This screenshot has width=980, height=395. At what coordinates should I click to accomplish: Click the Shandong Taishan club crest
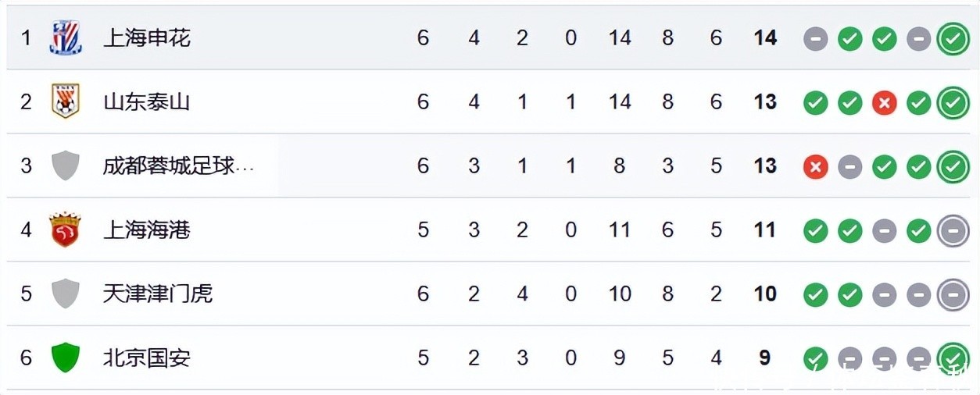point(66,101)
